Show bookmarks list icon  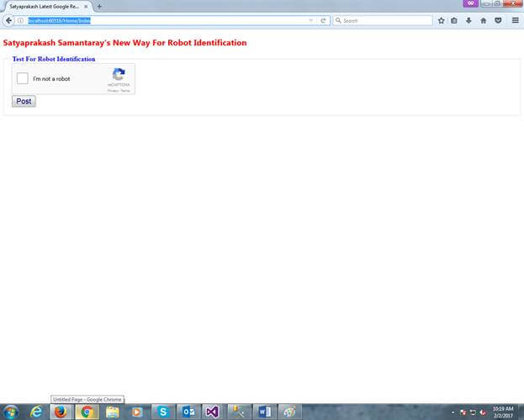tap(454, 21)
